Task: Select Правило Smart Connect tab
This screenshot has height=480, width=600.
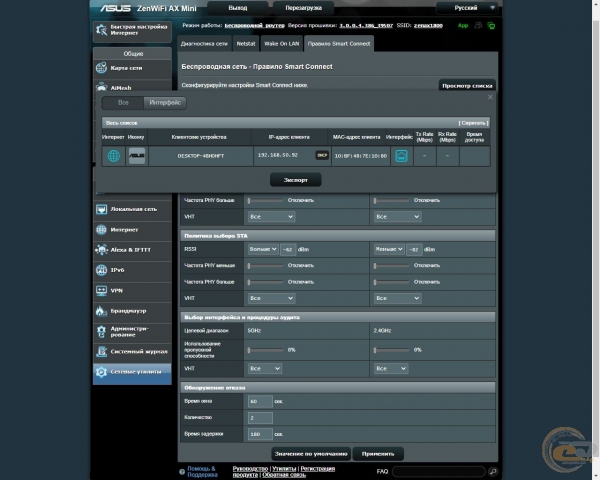Action: pos(339,44)
